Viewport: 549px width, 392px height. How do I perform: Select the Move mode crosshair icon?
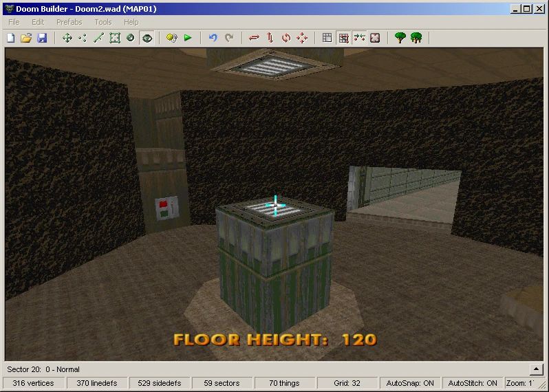click(67, 38)
